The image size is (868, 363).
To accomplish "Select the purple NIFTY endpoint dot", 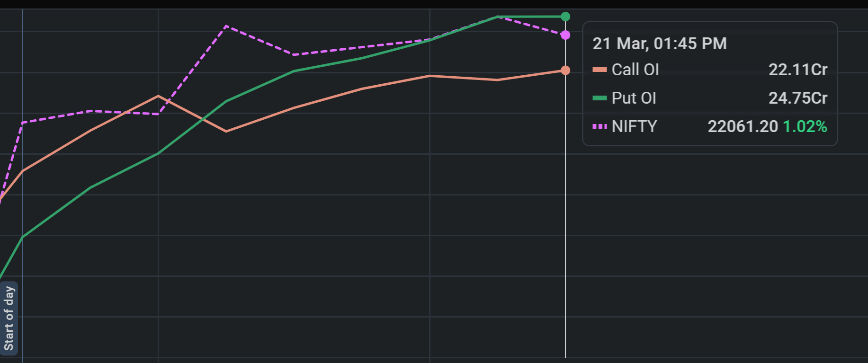I will (565, 35).
